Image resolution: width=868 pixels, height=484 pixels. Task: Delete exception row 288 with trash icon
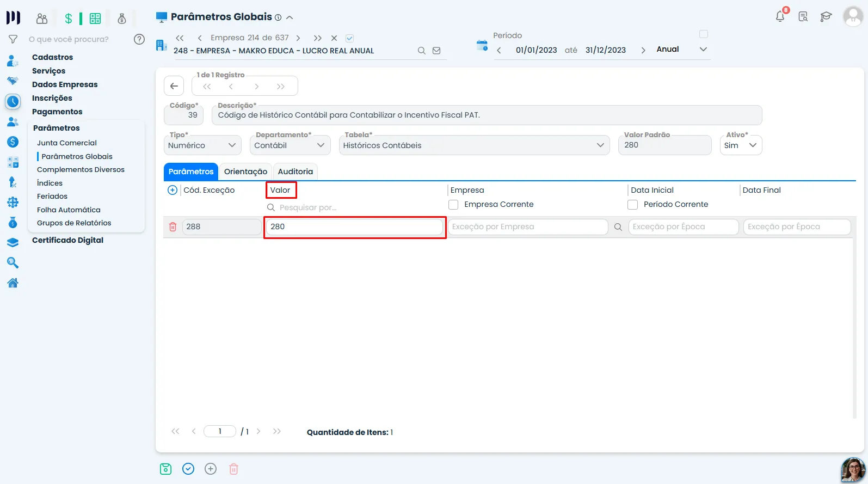pyautogui.click(x=173, y=227)
